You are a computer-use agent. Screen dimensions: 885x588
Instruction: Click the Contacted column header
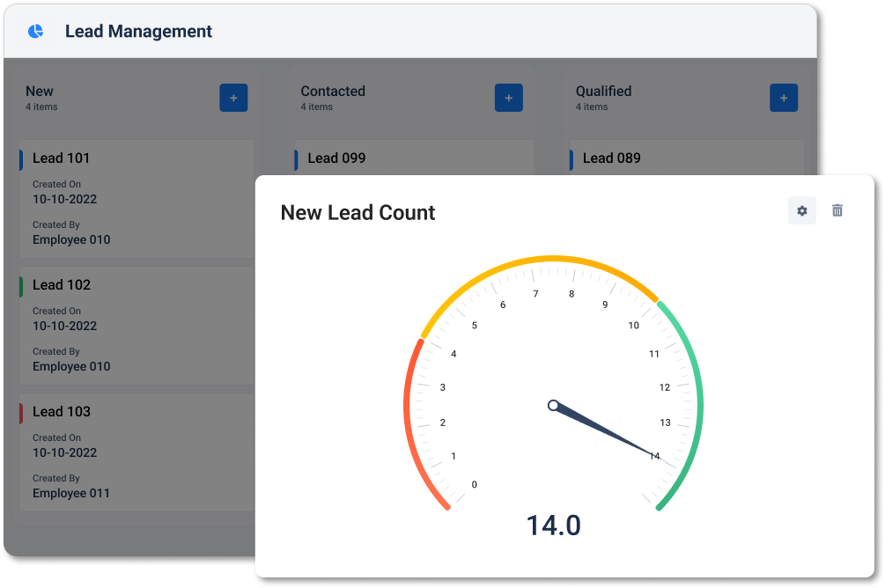point(333,92)
